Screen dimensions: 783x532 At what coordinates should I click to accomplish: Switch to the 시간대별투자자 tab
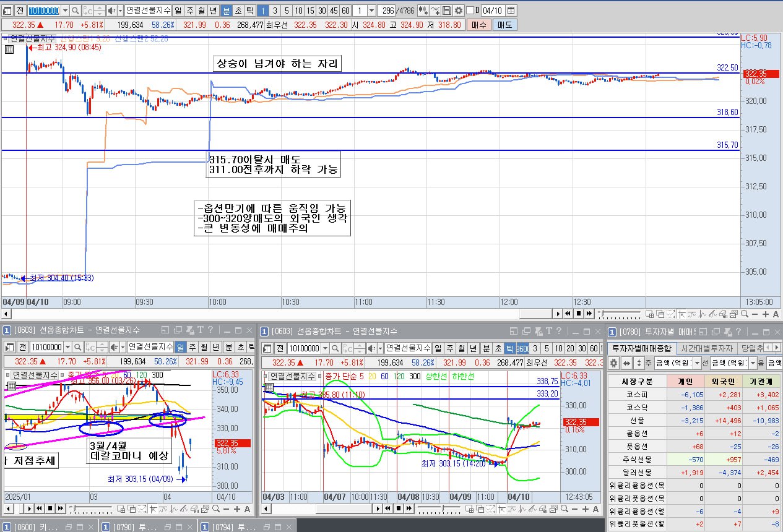point(706,349)
